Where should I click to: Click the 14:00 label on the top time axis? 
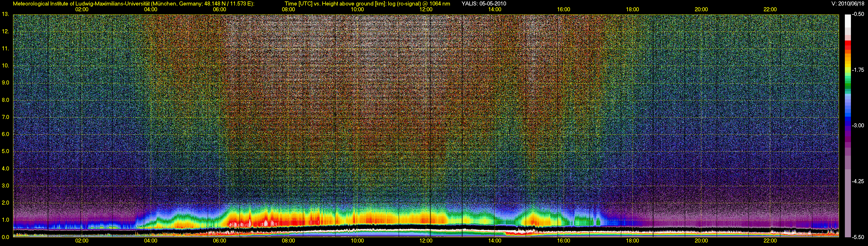click(495, 10)
